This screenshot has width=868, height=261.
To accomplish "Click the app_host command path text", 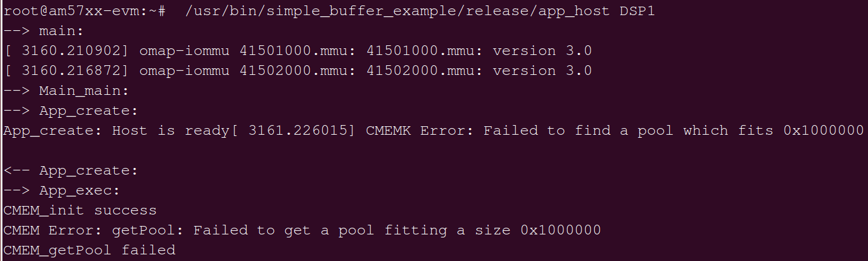I will coord(394,11).
